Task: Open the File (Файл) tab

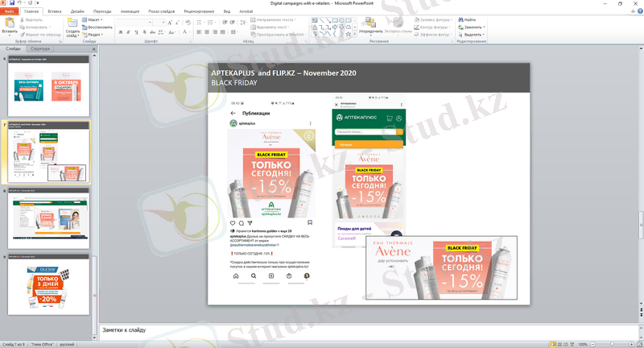Action: [9, 11]
